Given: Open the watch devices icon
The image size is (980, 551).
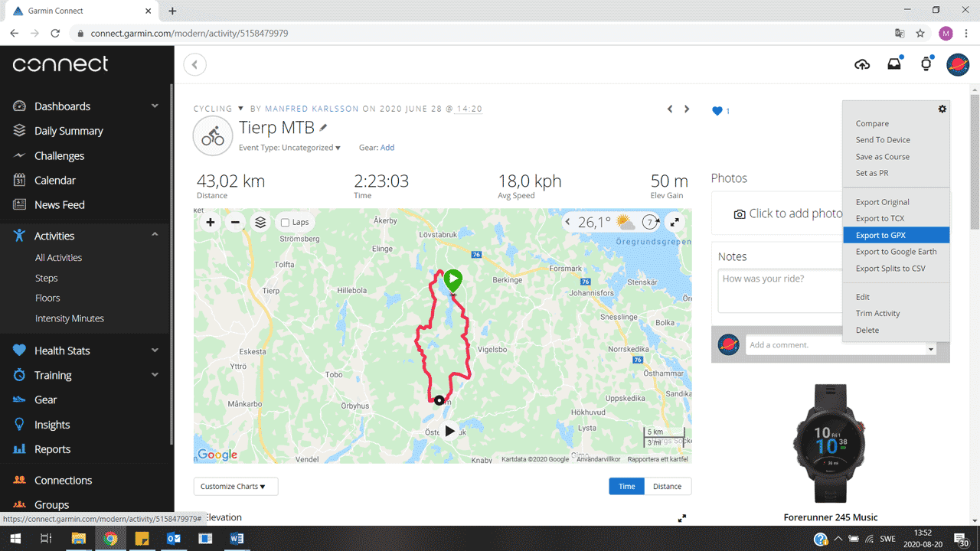Looking at the screenshot, I should 926,64.
